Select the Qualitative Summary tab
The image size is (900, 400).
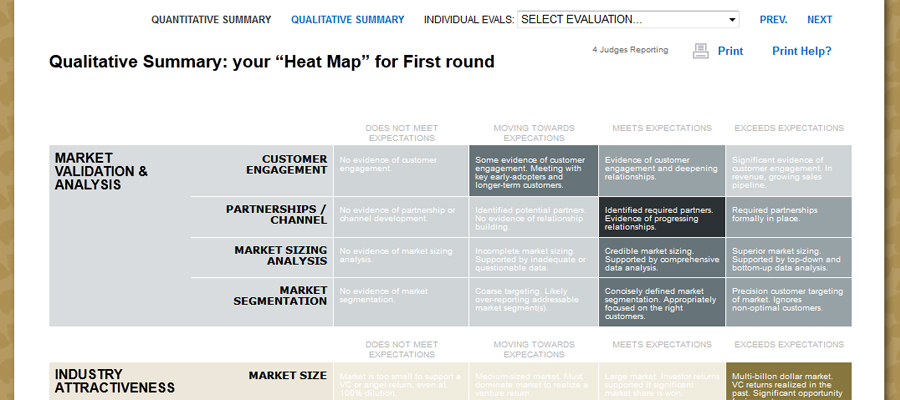pos(347,20)
